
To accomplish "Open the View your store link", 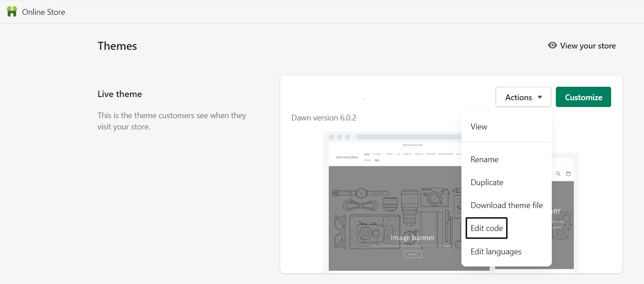I will coord(588,45).
